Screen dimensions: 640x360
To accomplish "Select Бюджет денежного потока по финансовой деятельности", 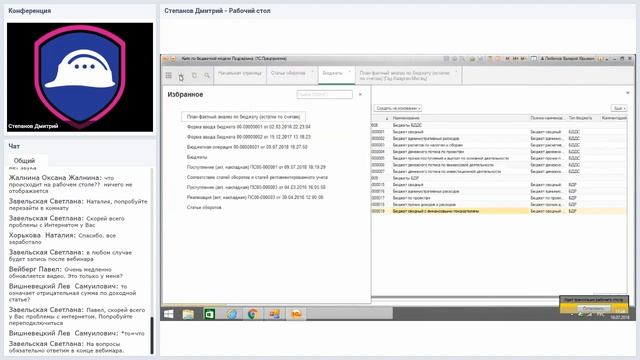I will 499,165.
